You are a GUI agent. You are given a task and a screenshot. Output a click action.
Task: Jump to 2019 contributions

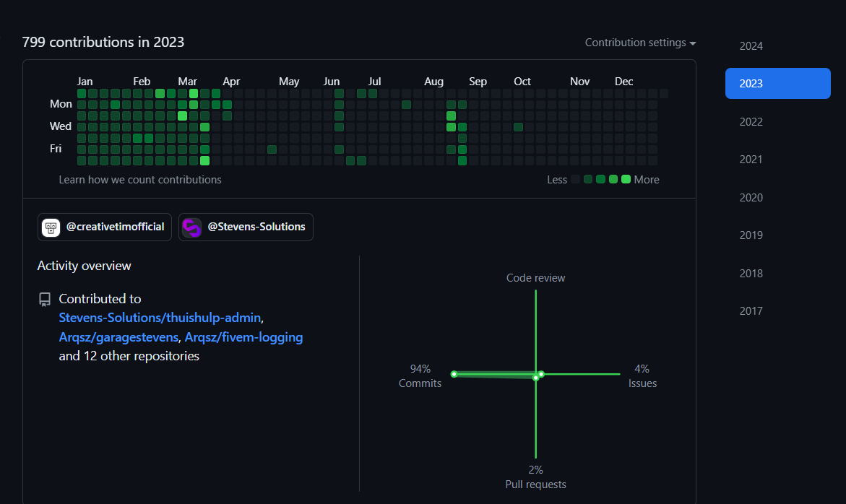pos(751,235)
